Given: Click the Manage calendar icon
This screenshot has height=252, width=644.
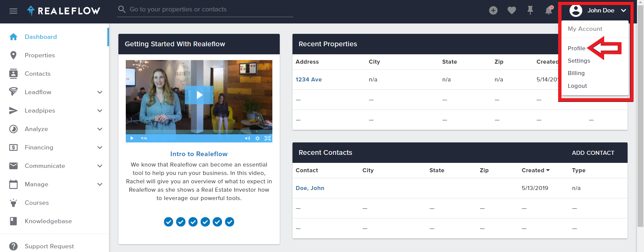Looking at the screenshot, I should [x=13, y=184].
